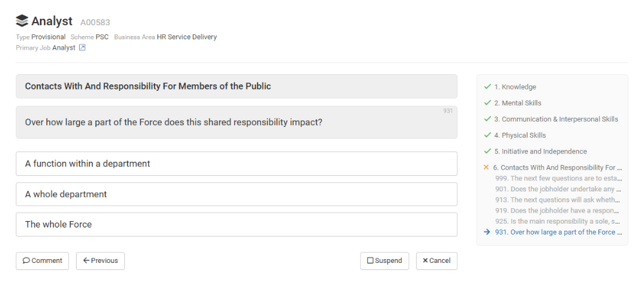
Task: Click the green checkmark beside Physical Skills
Action: coord(488,135)
